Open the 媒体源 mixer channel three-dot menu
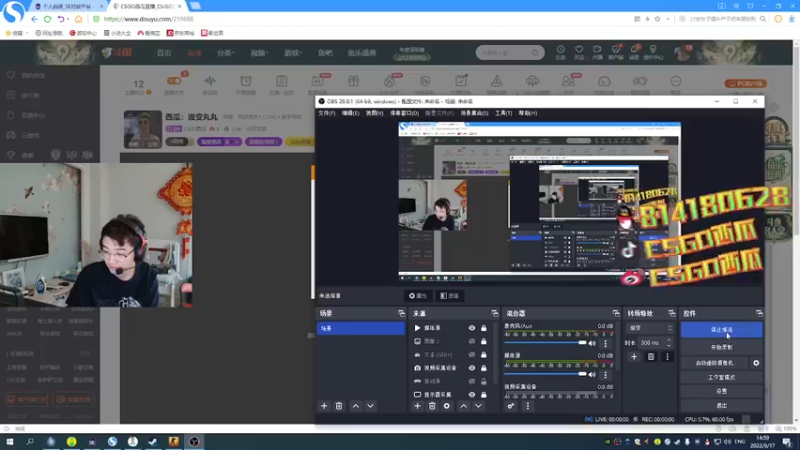 [606, 374]
